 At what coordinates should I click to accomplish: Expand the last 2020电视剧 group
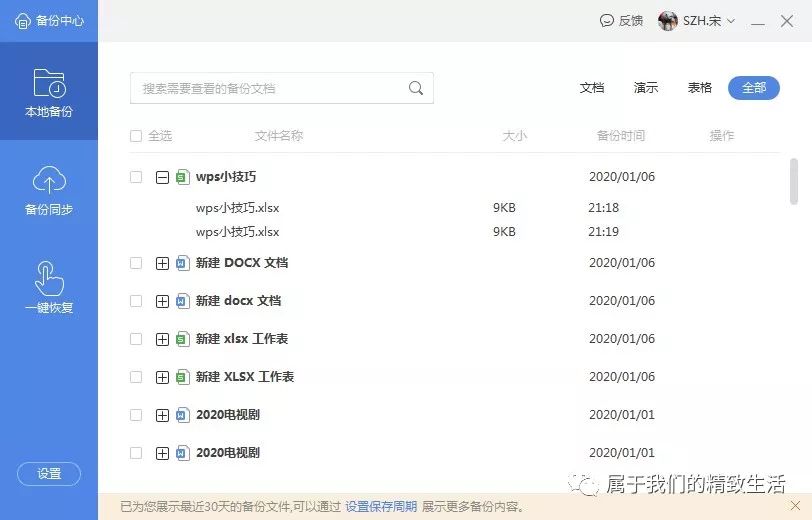[x=162, y=454]
